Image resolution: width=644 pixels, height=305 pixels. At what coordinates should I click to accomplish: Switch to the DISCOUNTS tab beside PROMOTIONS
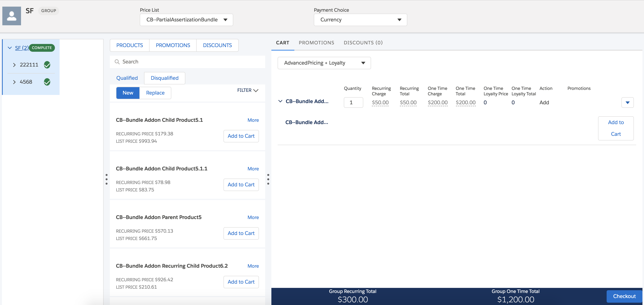217,45
